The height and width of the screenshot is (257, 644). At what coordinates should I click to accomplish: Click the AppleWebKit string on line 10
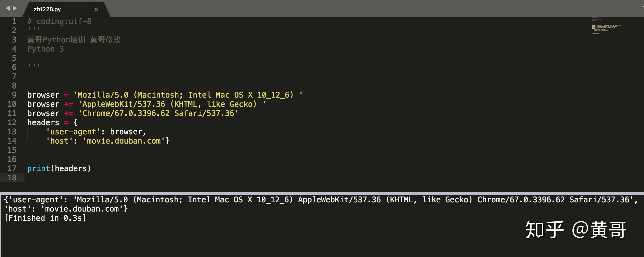(x=172, y=104)
